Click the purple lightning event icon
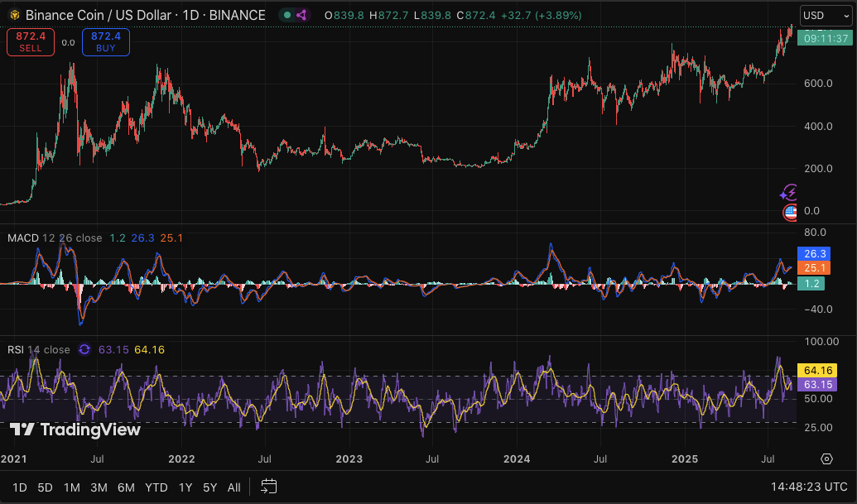 click(790, 193)
